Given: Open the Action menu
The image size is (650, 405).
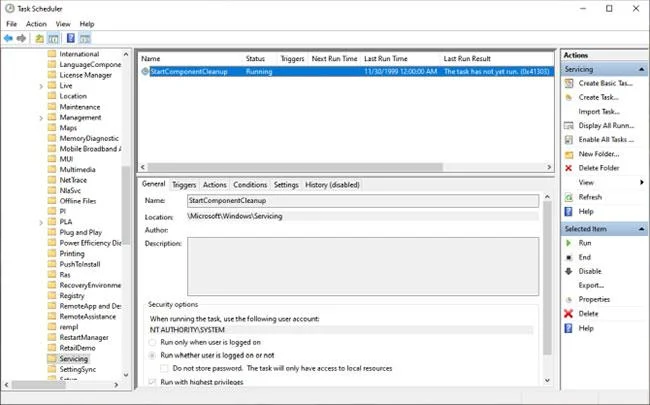Looking at the screenshot, I should tap(36, 24).
